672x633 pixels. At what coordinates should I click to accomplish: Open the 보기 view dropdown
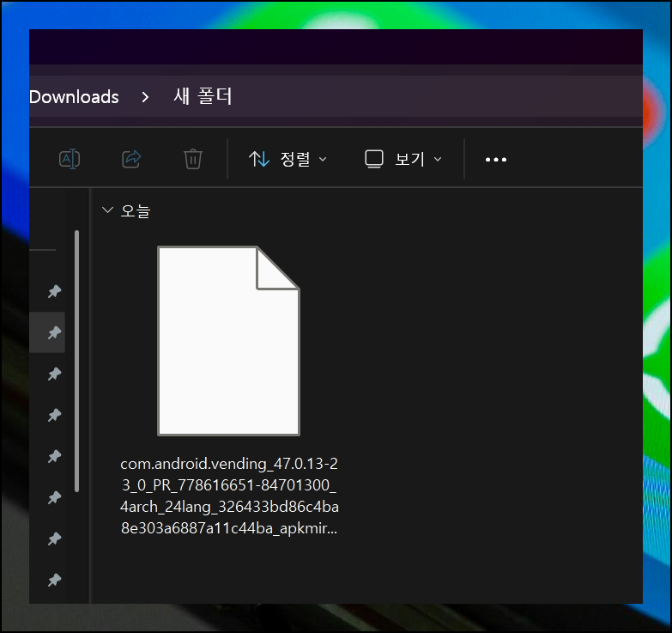point(403,159)
